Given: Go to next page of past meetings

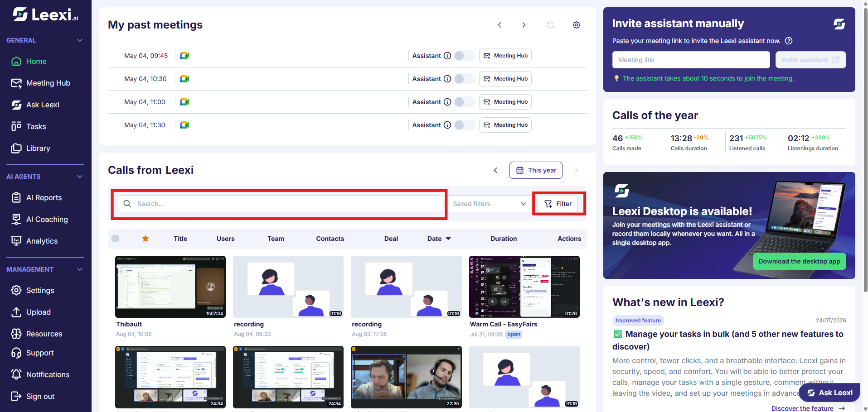Looking at the screenshot, I should pyautogui.click(x=524, y=25).
